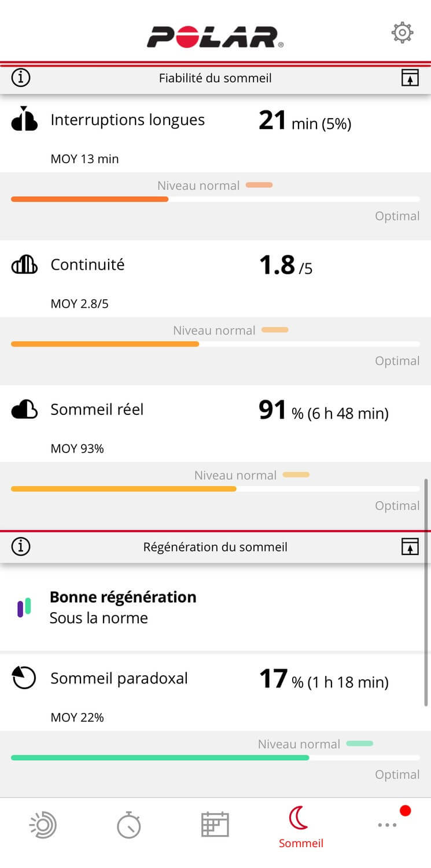Open the stopwatch training tab
The height and width of the screenshot is (868, 431).
click(128, 825)
